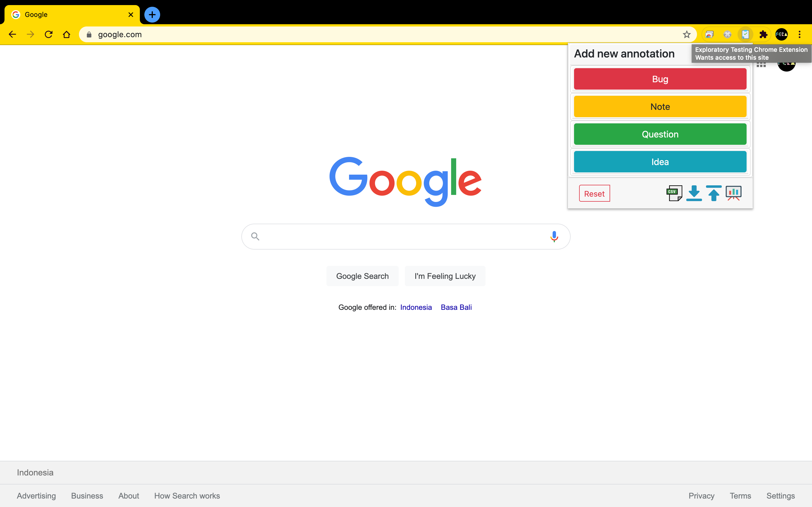Open Chrome three-dot menu
The height and width of the screenshot is (507, 812).
800,35
